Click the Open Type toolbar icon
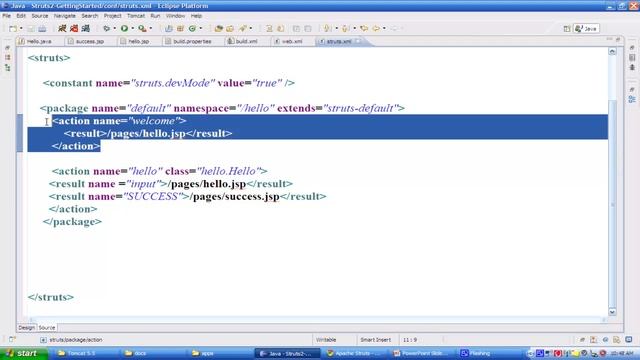Image resolution: width=640 pixels, height=360 pixels. pos(218,29)
